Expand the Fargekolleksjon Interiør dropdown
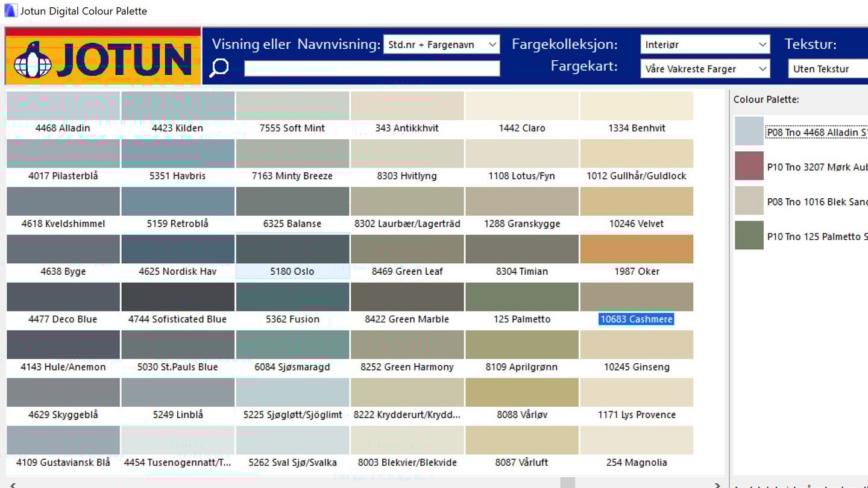Screen dimensions: 868x488 (704, 45)
